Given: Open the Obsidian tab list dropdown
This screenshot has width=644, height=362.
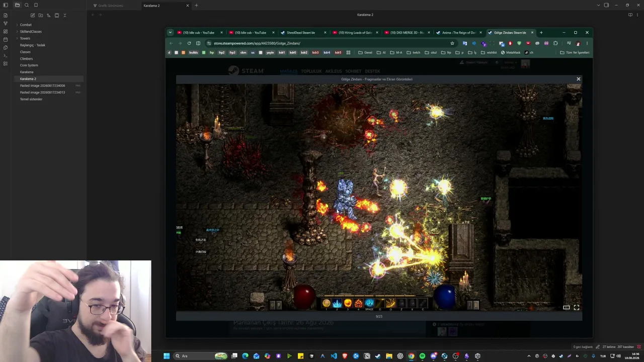Looking at the screenshot, I should click(598, 5).
